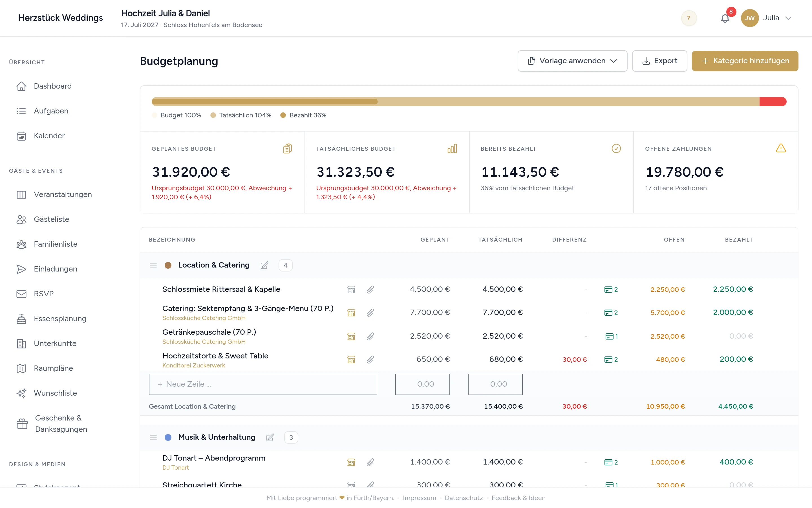Click the budget progress bar
The height and width of the screenshot is (508, 812).
[469, 102]
